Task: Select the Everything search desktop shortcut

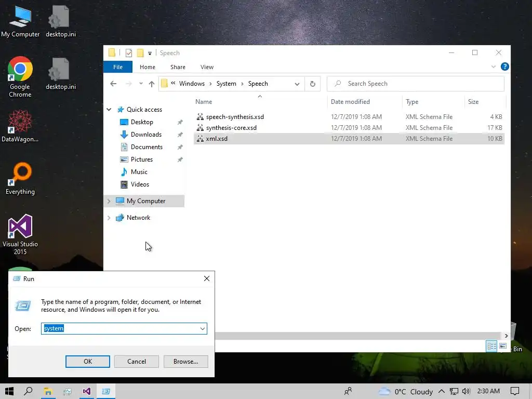Action: click(20, 179)
